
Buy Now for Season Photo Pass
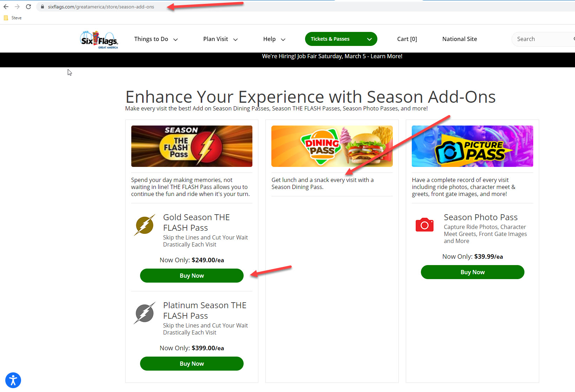[x=472, y=272]
